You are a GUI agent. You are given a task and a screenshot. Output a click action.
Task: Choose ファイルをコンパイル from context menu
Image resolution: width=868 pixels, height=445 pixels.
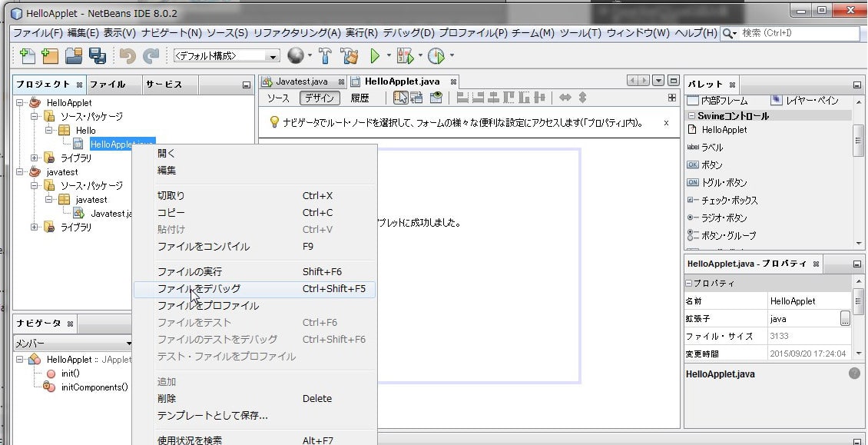click(255, 247)
